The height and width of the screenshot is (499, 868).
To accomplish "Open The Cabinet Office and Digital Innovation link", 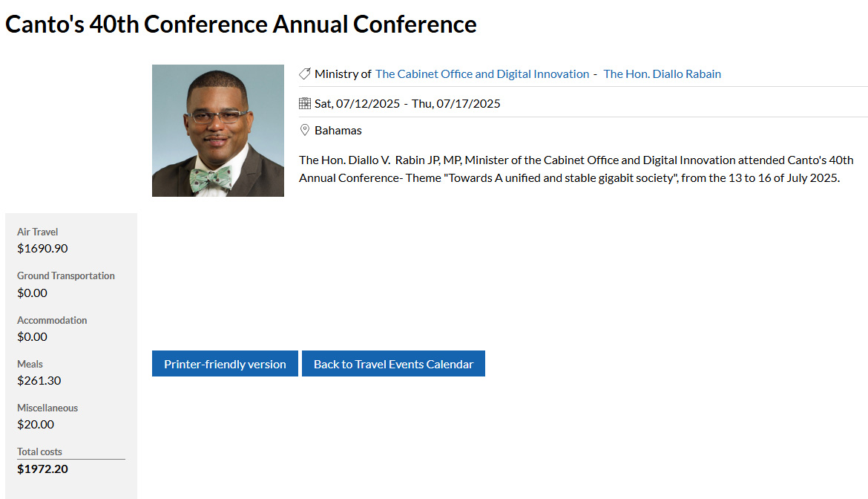I will (x=482, y=74).
